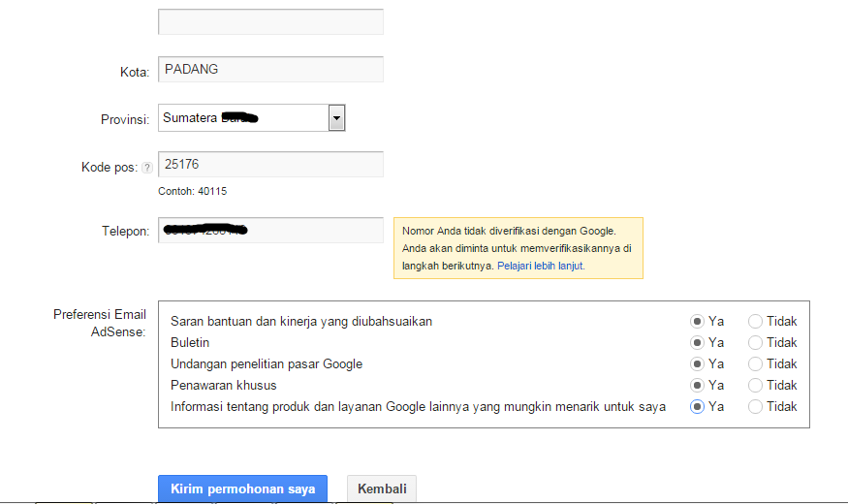Viewport: 848px width, 504px height.
Task: Go back using the Kembali button
Action: click(x=382, y=488)
